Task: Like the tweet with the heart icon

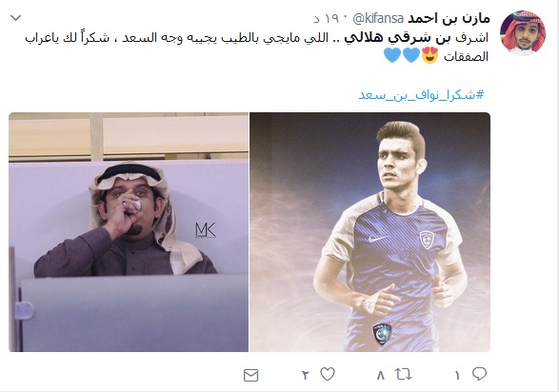Action: 328,374
